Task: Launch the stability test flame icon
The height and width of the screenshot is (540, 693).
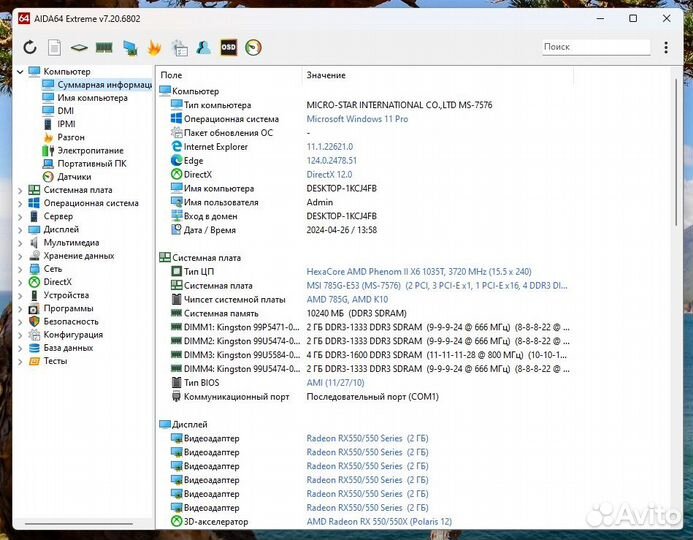Action: pos(154,47)
